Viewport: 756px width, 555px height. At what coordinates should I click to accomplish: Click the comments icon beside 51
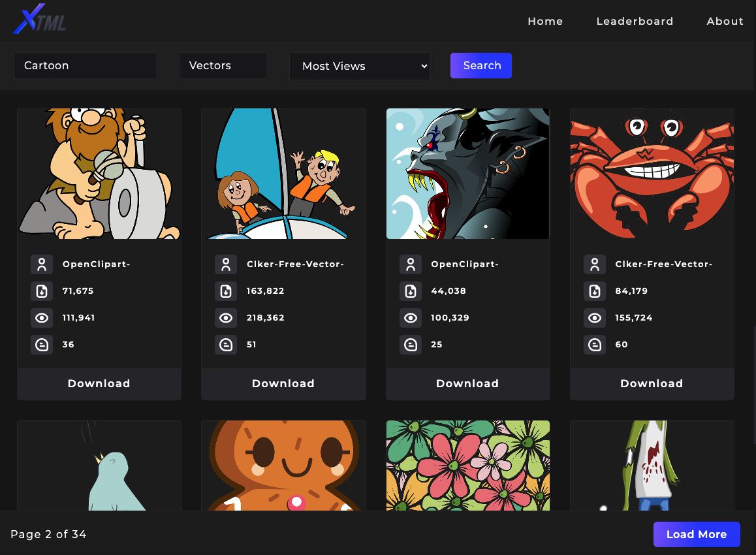click(226, 345)
